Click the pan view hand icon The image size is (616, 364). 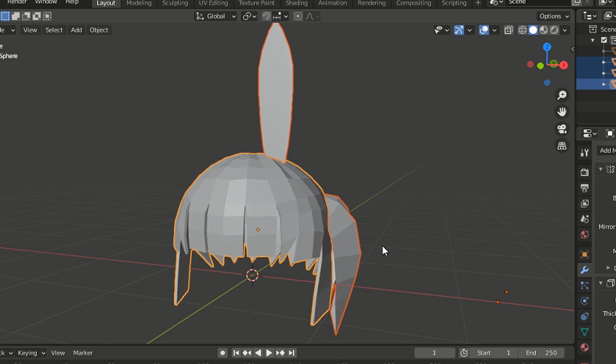point(562,112)
